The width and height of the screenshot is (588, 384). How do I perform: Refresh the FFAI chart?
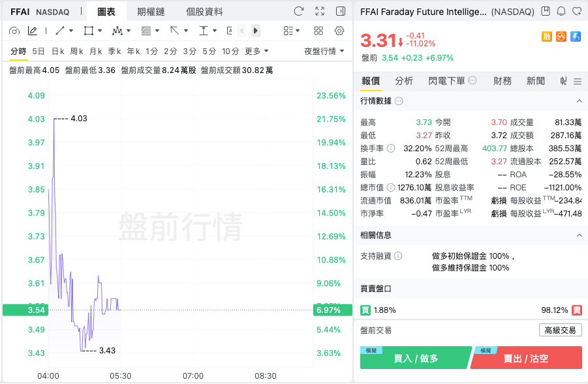point(298,11)
